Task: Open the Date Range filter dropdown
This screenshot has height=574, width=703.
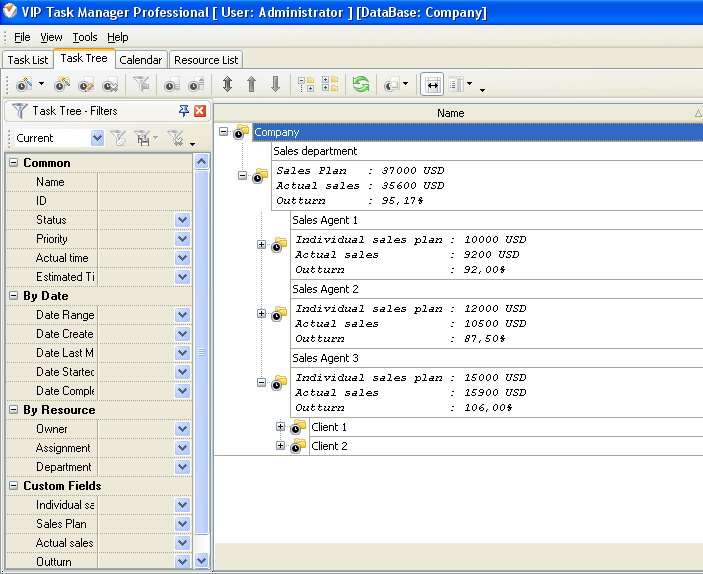Action: (x=182, y=315)
